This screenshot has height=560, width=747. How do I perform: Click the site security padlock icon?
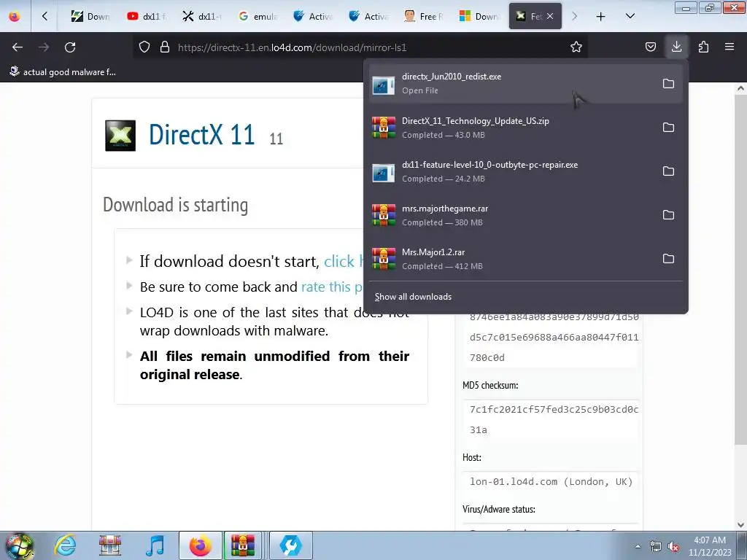(x=165, y=47)
